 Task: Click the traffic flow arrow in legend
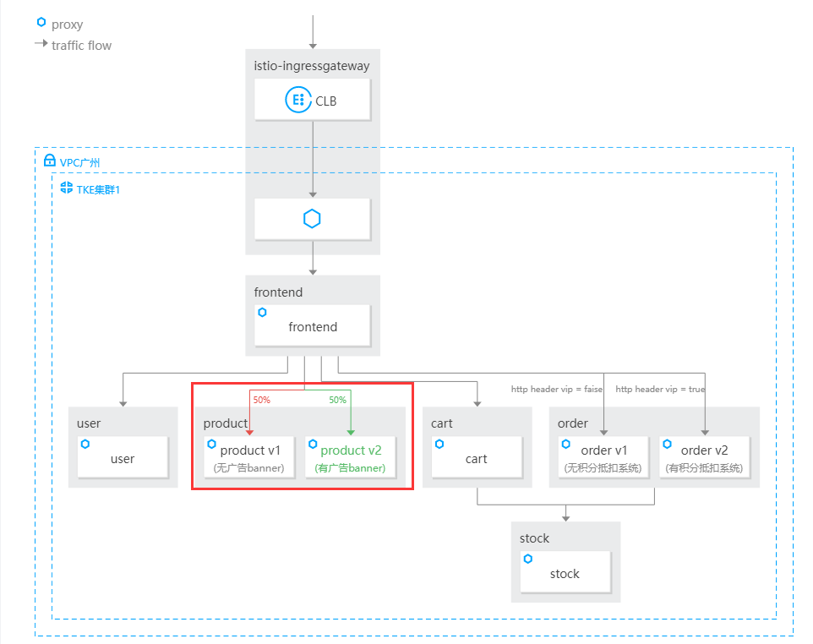click(41, 44)
